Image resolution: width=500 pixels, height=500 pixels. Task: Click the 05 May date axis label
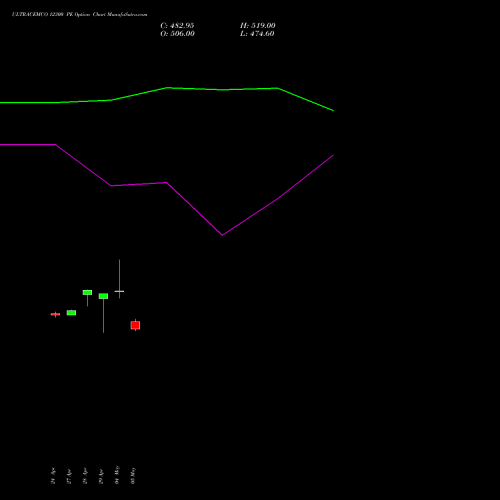(x=133, y=475)
